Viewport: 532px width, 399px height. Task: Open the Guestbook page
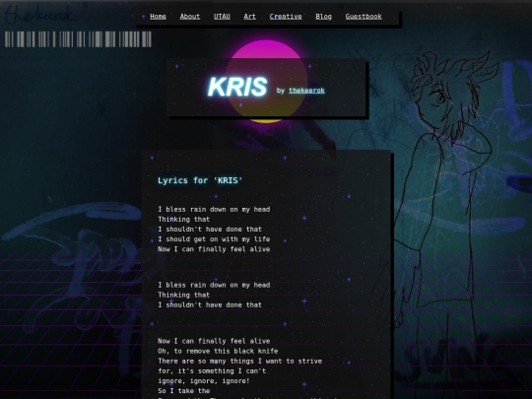pos(364,17)
